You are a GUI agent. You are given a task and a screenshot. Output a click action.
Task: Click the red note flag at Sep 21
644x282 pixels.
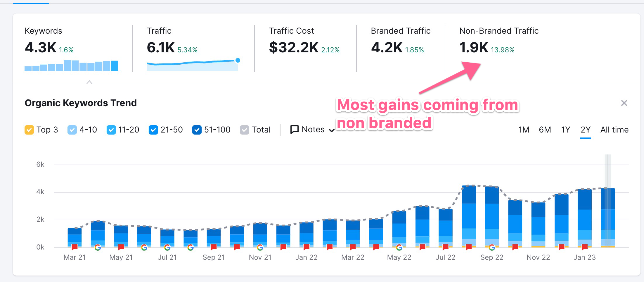point(214,247)
